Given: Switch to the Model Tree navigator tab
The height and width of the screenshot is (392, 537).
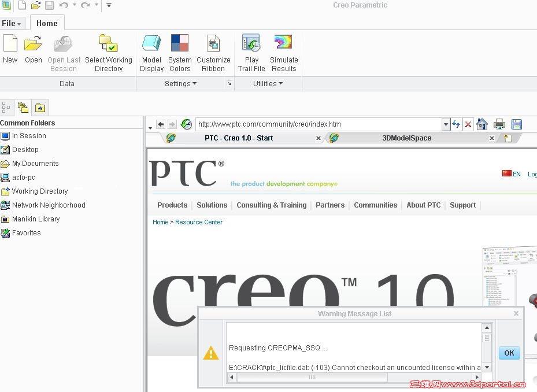Looking at the screenshot, I should tap(6, 108).
